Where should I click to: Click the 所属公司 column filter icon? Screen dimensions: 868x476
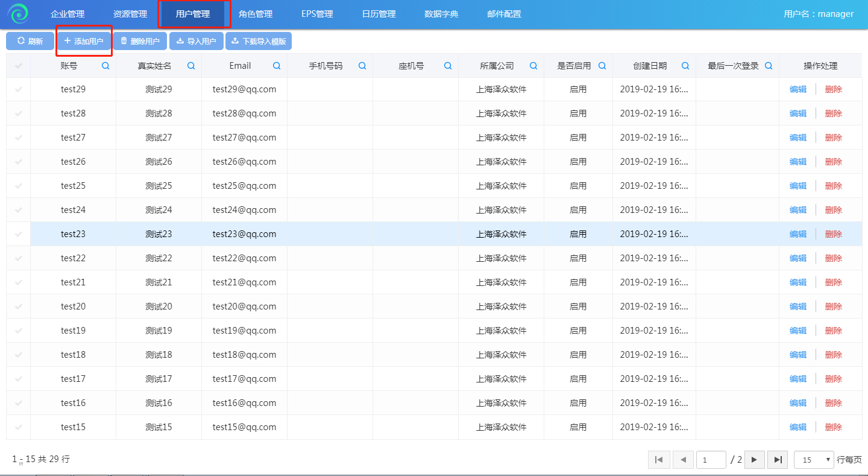point(533,66)
